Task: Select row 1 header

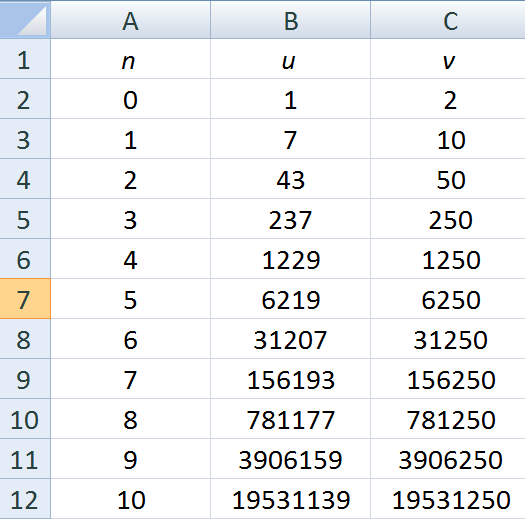Action: (x=25, y=59)
